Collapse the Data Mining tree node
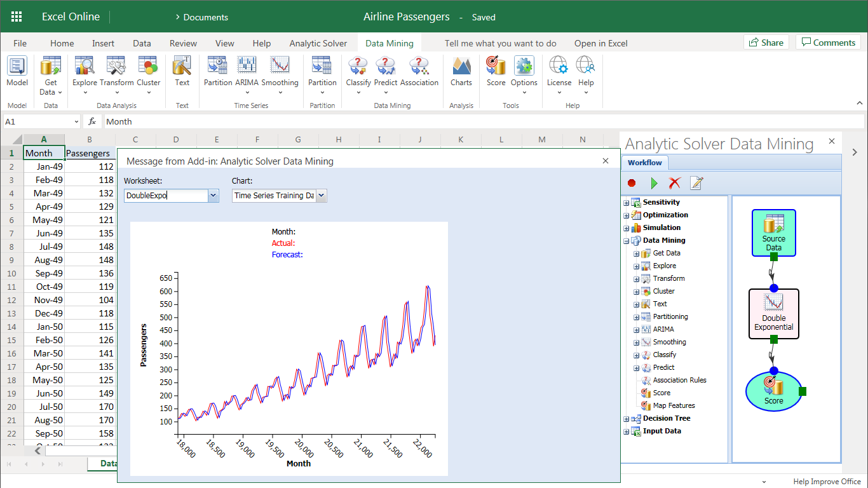Image resolution: width=868 pixels, height=488 pixels. [x=627, y=241]
